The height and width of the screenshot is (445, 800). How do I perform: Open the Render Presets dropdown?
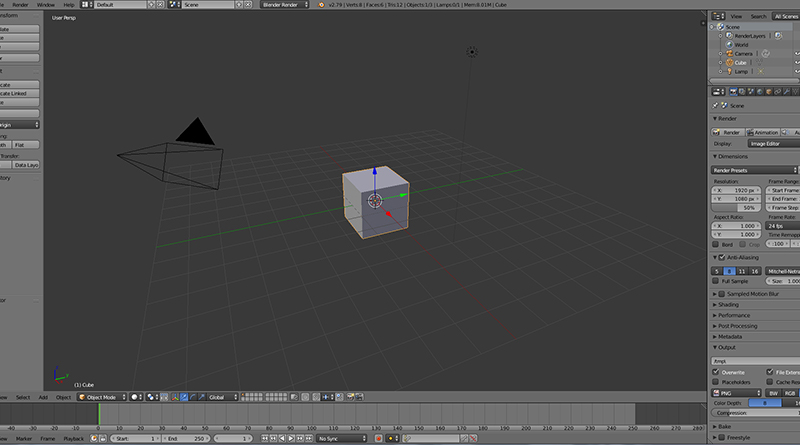coord(755,170)
